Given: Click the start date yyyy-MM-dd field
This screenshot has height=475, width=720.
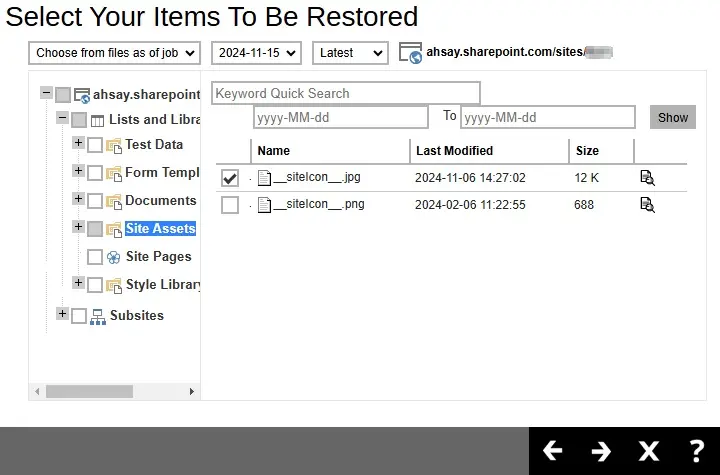Looking at the screenshot, I should pyautogui.click(x=341, y=117).
